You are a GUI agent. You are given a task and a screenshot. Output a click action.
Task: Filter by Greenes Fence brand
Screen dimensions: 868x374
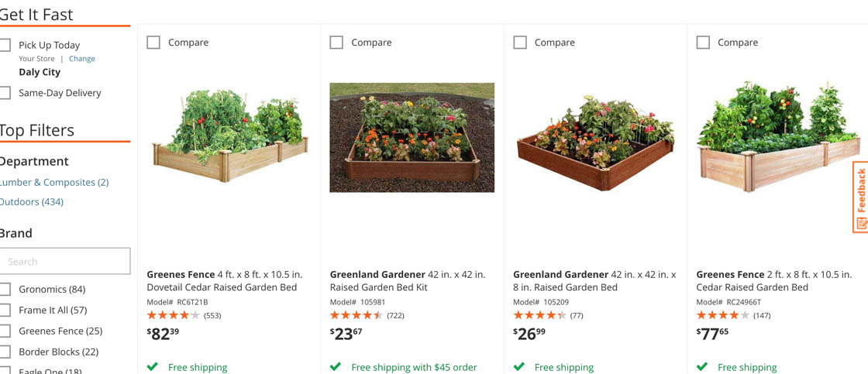(5, 331)
